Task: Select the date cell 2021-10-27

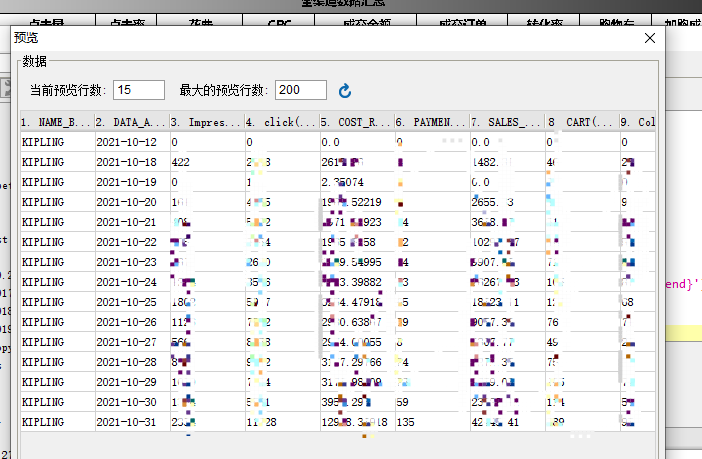Action: click(x=133, y=342)
